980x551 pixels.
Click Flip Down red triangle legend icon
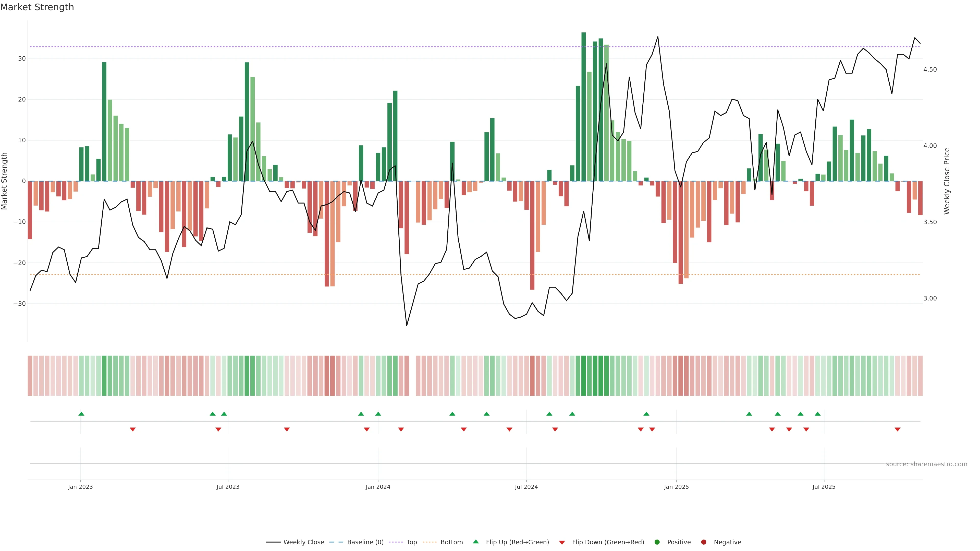click(x=562, y=543)
